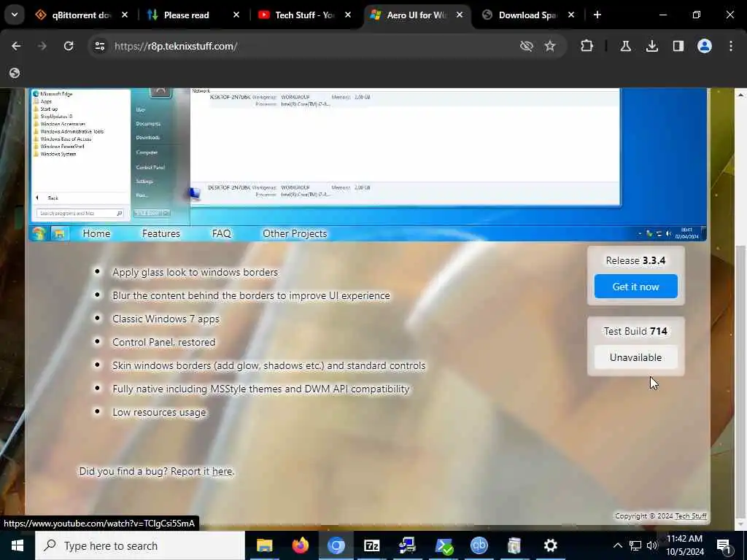The image size is (747, 560).
Task: Open a new tab with plus button
Action: pyautogui.click(x=597, y=15)
